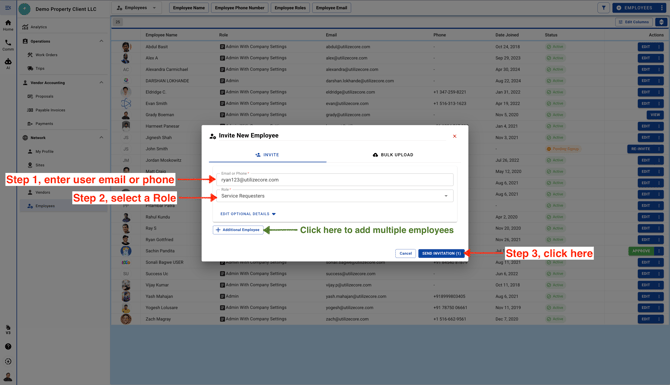Collapse the Vendor Accounting section chevron
670x385 pixels.
[101, 82]
